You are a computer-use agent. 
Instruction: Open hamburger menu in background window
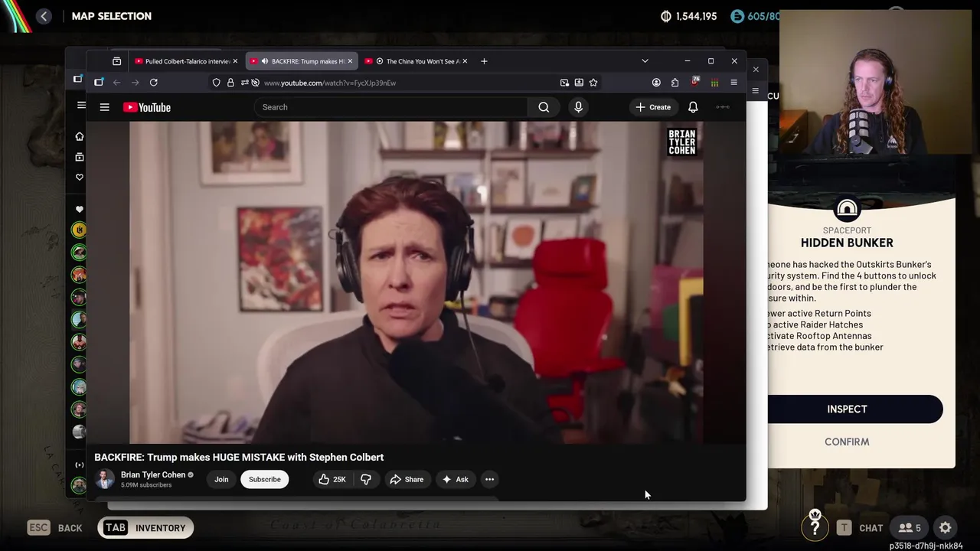(x=81, y=105)
